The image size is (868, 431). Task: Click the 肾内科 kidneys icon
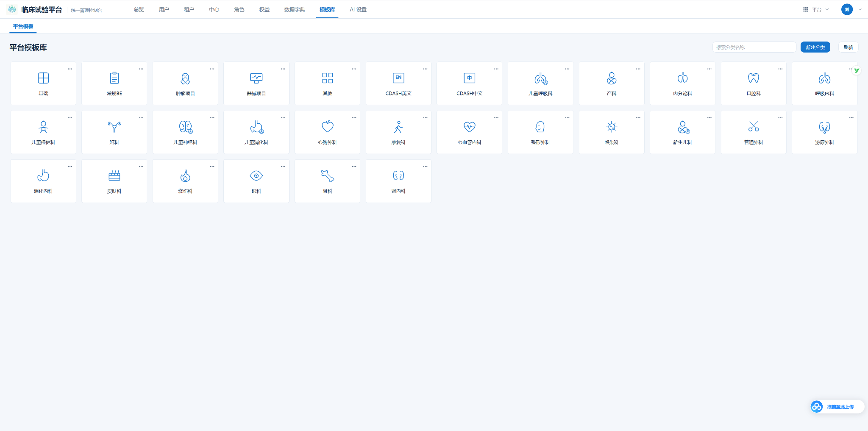pos(398,175)
